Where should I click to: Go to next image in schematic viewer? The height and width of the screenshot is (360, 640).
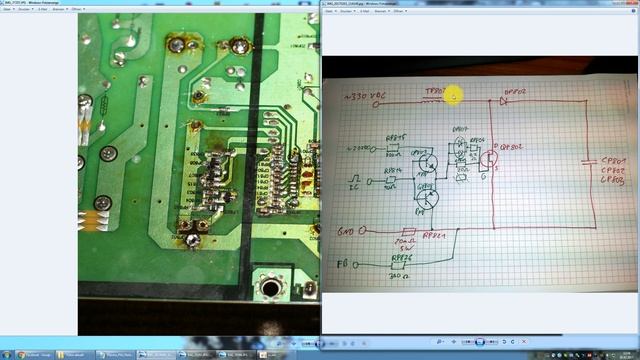pyautogui.click(x=491, y=342)
